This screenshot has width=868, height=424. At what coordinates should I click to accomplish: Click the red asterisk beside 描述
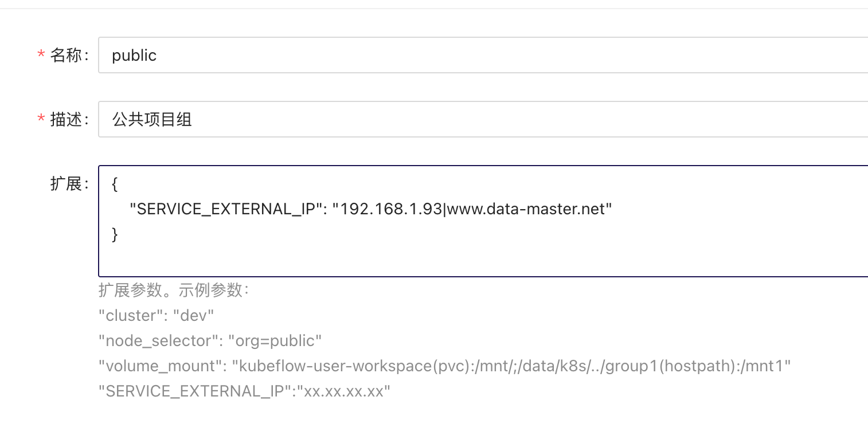pyautogui.click(x=41, y=120)
